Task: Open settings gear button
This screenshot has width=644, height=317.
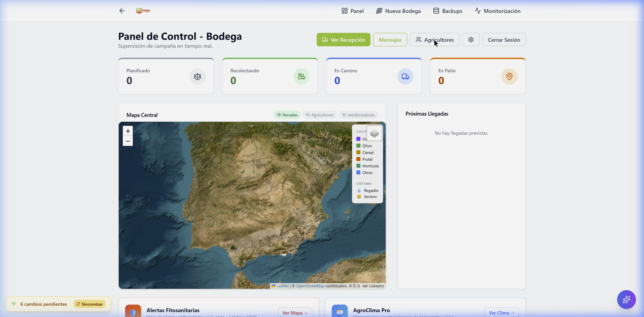Action: 471,40
